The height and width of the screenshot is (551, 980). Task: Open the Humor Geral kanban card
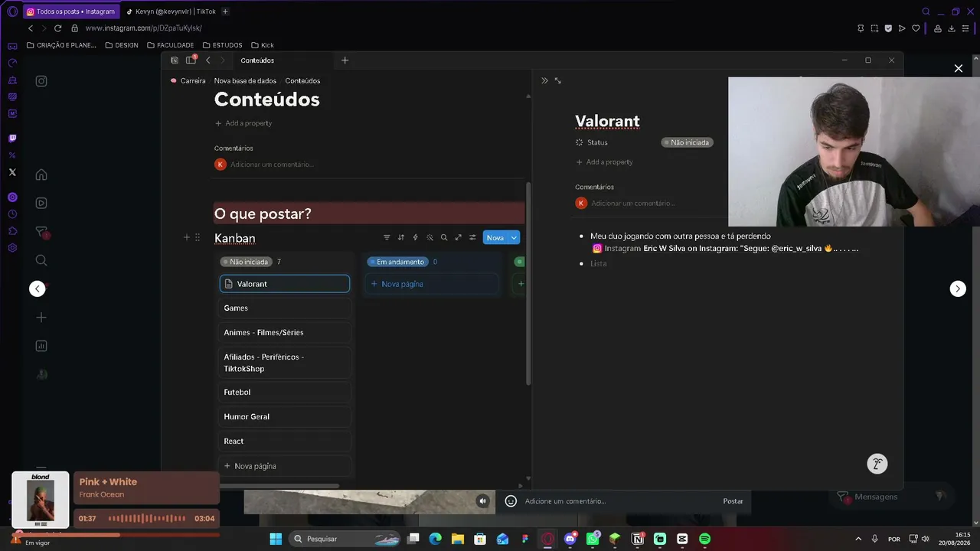click(285, 416)
